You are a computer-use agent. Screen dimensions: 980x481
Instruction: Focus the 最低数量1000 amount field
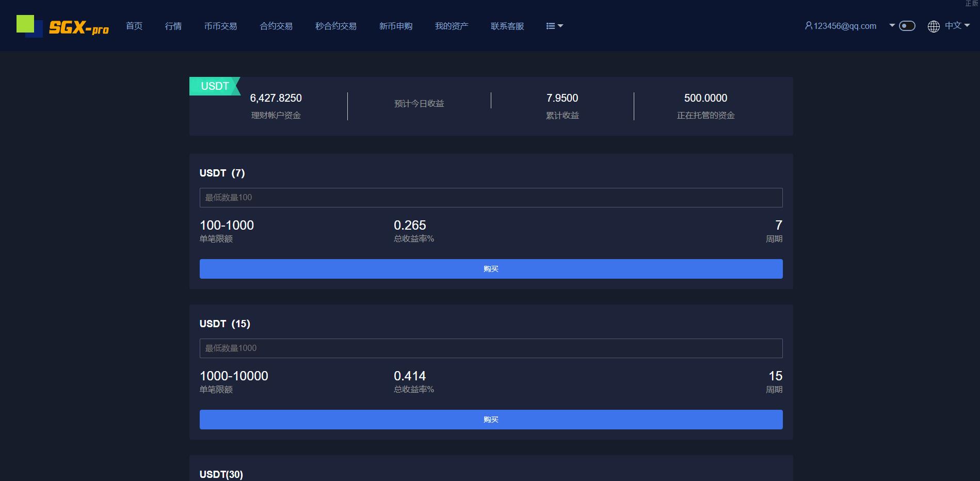[491, 348]
